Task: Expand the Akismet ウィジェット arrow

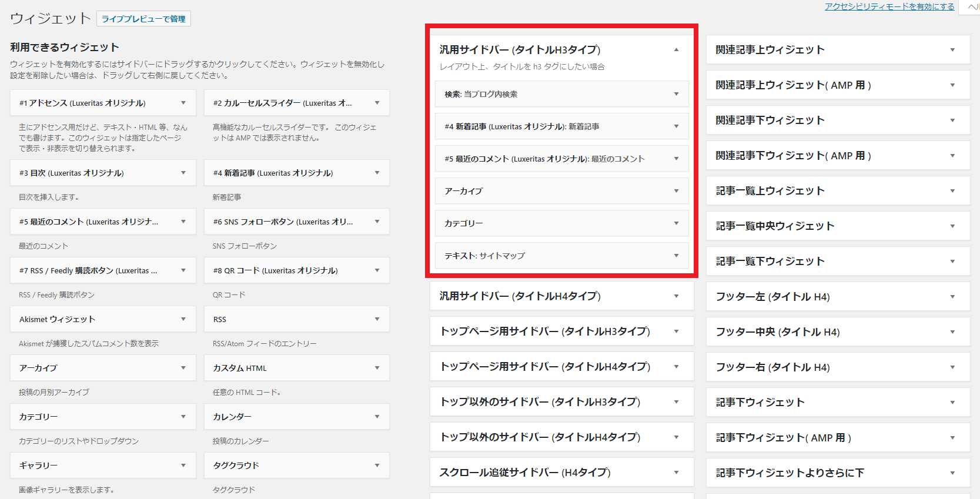Action: pyautogui.click(x=183, y=319)
